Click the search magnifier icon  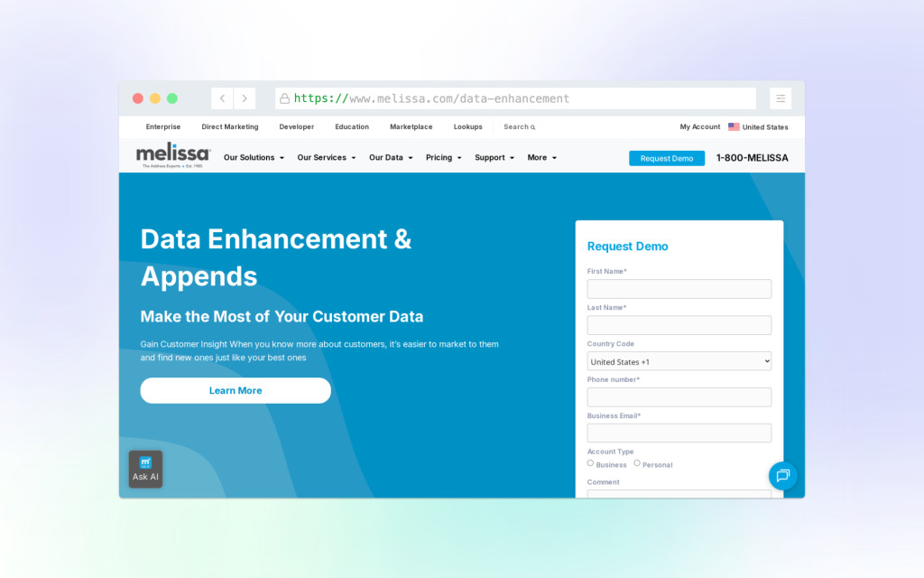(x=532, y=127)
